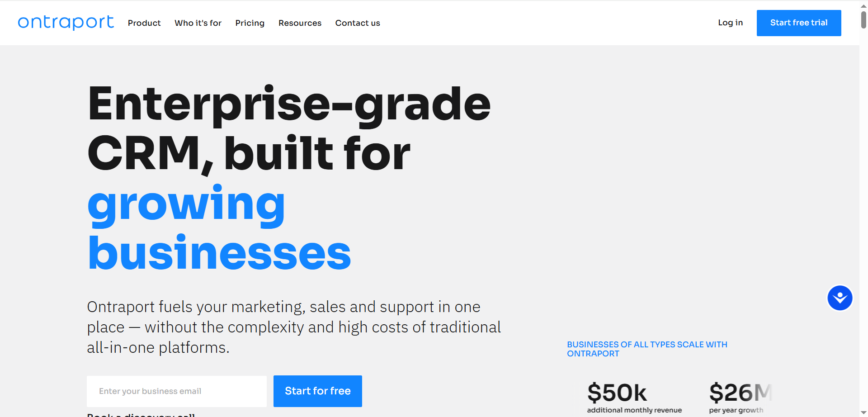
Task: Click the Book a discovery call link
Action: [x=141, y=414]
